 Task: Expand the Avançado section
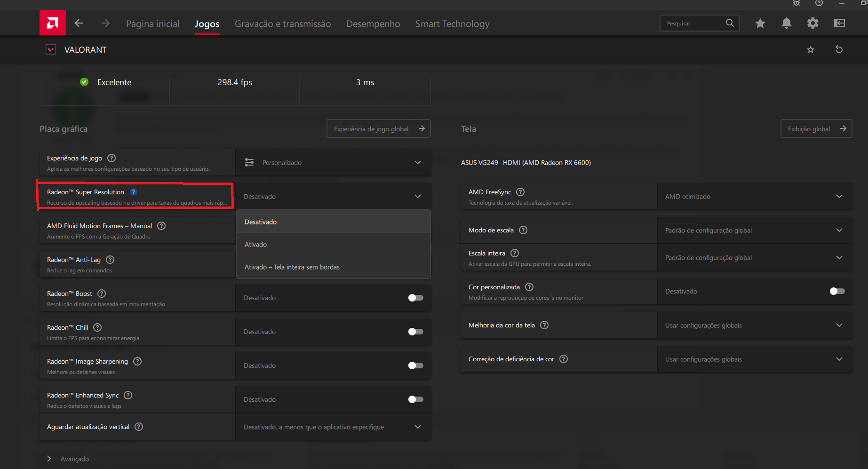[x=68, y=459]
